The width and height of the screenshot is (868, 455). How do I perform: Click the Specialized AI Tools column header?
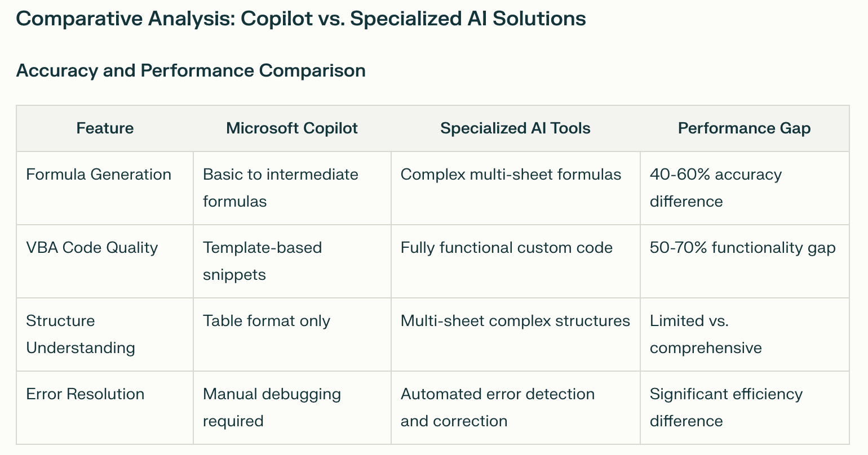point(515,128)
